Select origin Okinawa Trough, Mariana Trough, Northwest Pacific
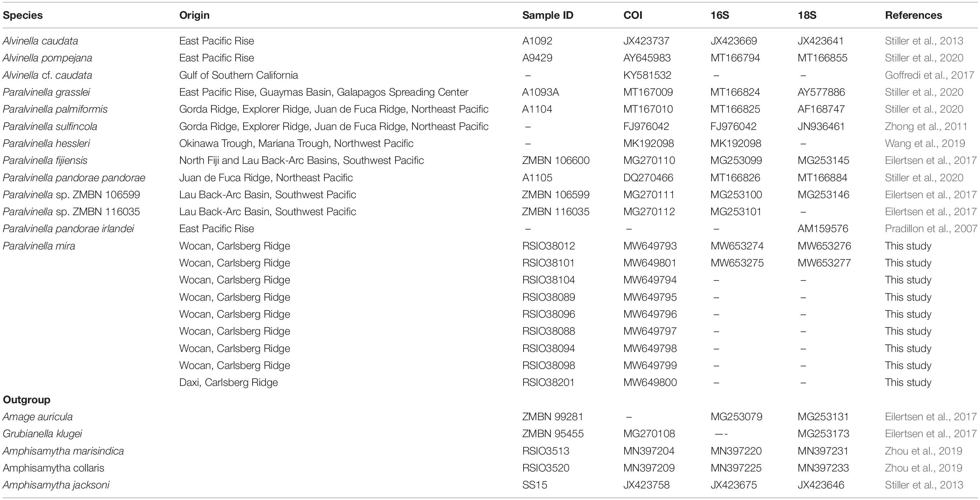This screenshot has height=500, width=980. 296,143
